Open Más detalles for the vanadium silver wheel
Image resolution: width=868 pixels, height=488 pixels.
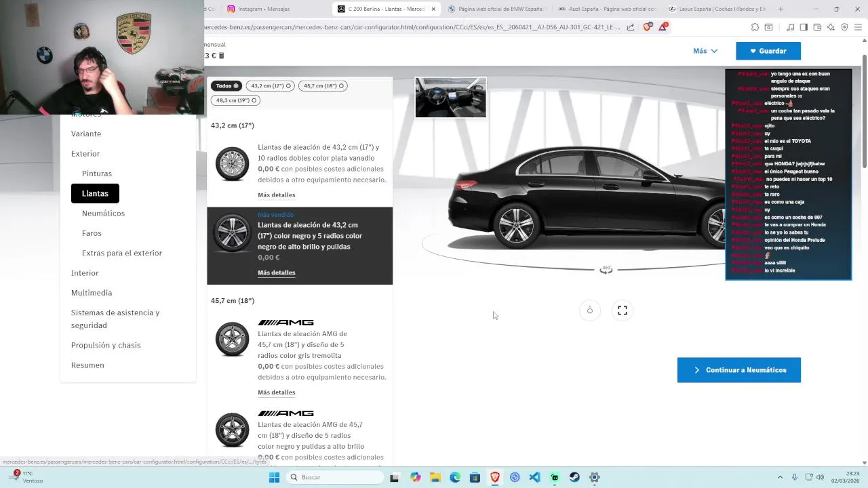tap(276, 195)
